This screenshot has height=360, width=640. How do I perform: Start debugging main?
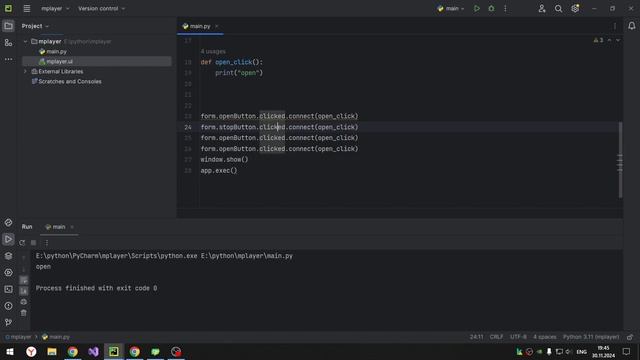point(491,9)
